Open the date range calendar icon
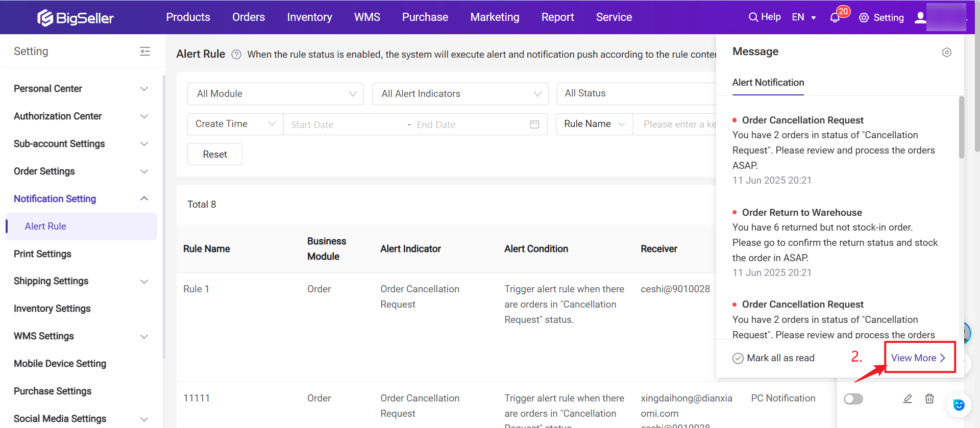This screenshot has width=980, height=428. click(x=534, y=124)
